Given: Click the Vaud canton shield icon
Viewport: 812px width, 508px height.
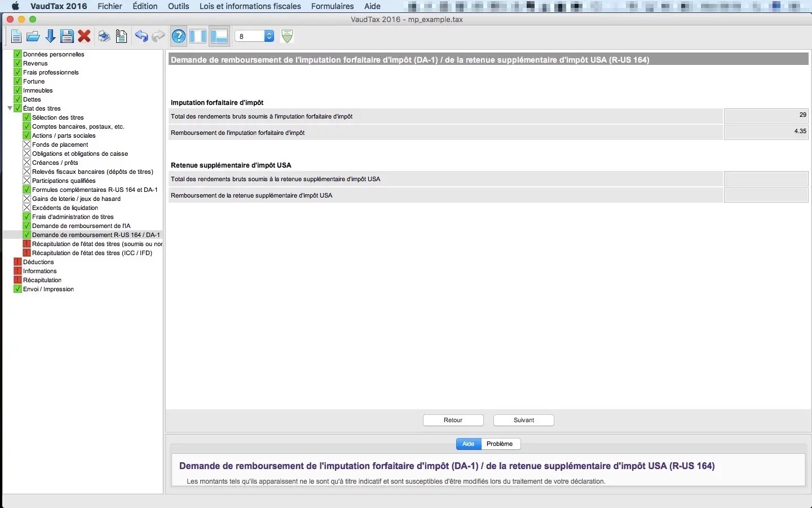Looking at the screenshot, I should [x=287, y=36].
